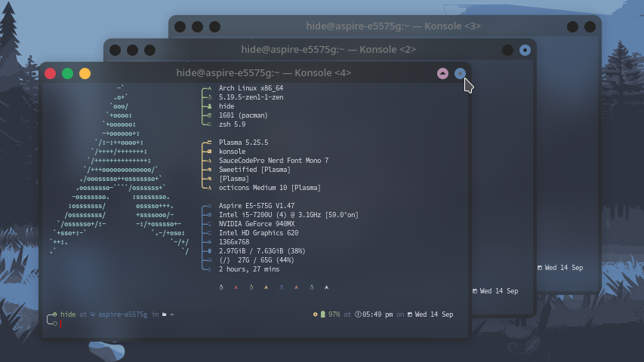Click the penguin kernel icon beside '5.19.5-zen1-1-zen'
The width and height of the screenshot is (644, 362).
209,97
